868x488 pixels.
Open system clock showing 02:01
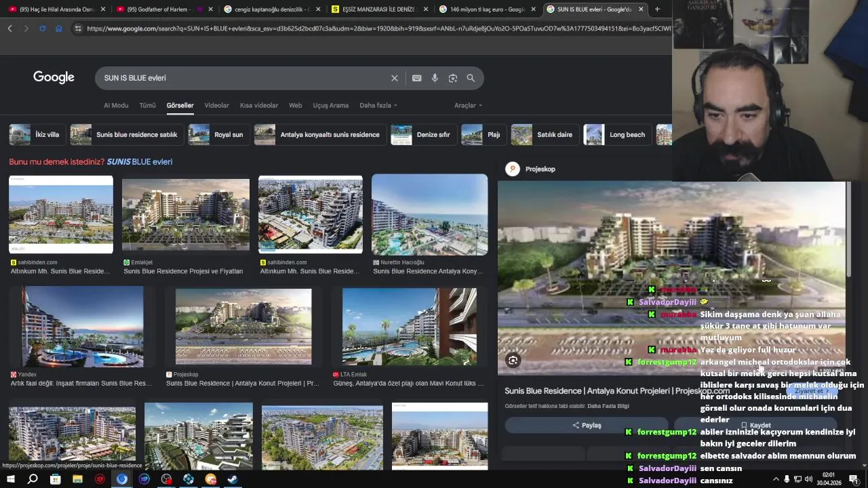point(829,479)
